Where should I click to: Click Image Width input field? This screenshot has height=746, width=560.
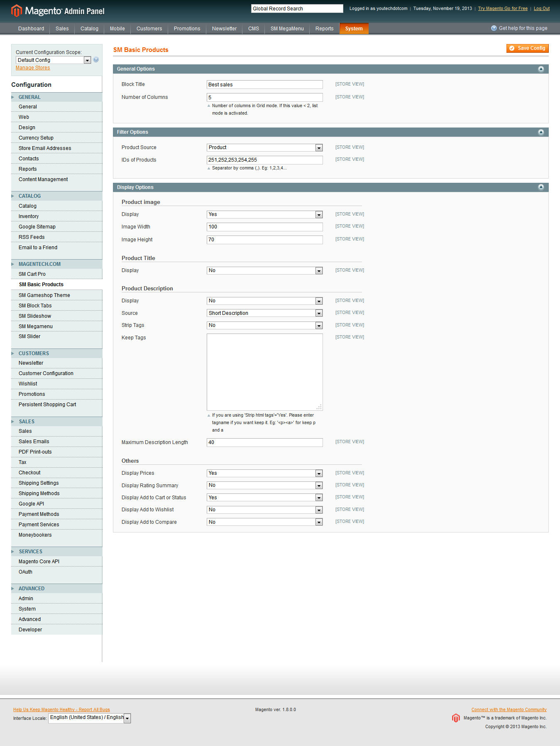[265, 227]
